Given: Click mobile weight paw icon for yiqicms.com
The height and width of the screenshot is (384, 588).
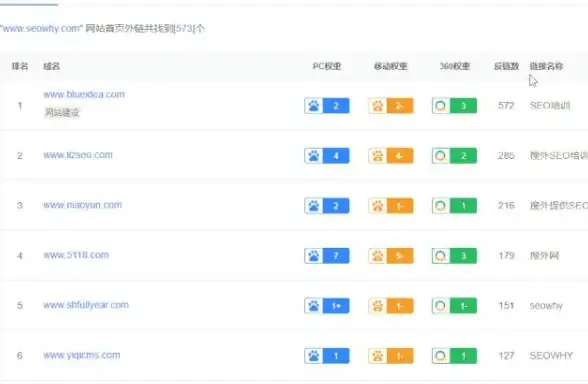Looking at the screenshot, I should 378,356.
